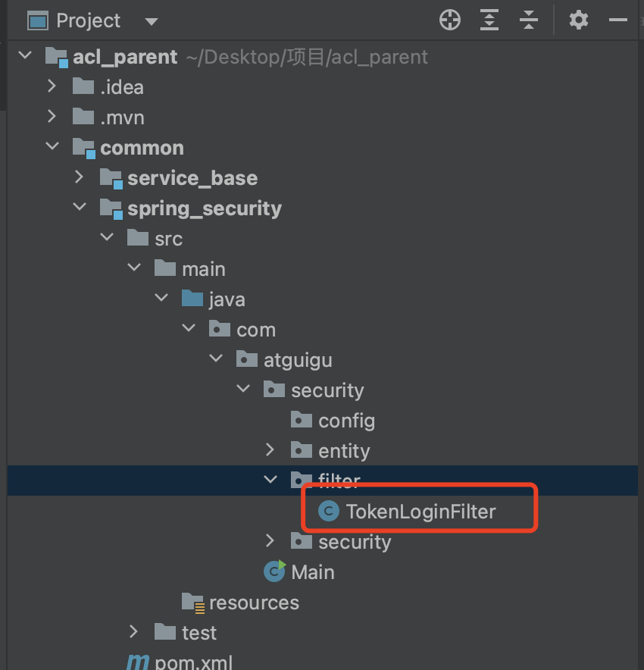Select the java source folder
The height and width of the screenshot is (670, 644).
(x=226, y=299)
